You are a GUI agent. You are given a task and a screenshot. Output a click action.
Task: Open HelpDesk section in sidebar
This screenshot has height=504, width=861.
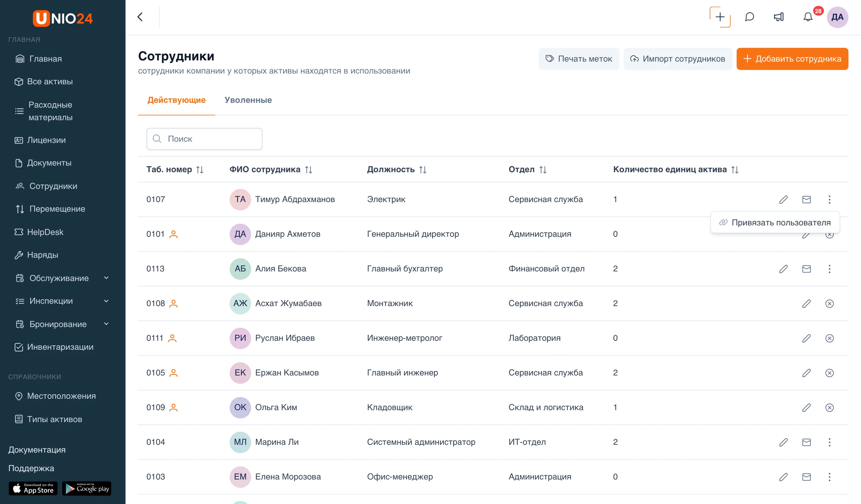pyautogui.click(x=39, y=232)
